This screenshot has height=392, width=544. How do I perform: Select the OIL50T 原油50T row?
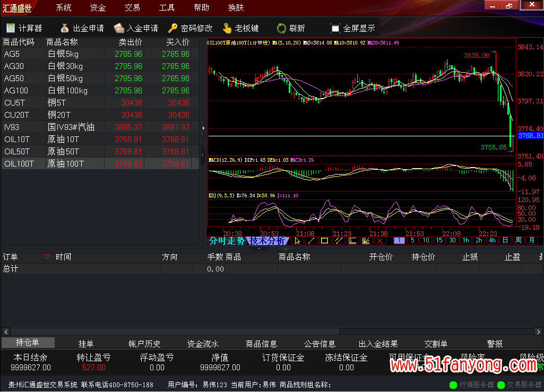[x=100, y=151]
